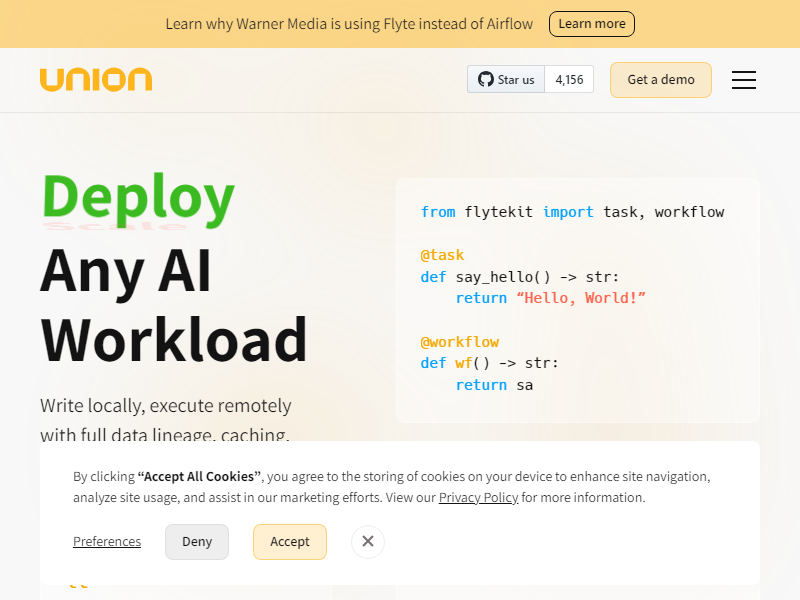Image resolution: width=800 pixels, height=600 pixels.
Task: Click the Get a demo button
Action: 661,80
